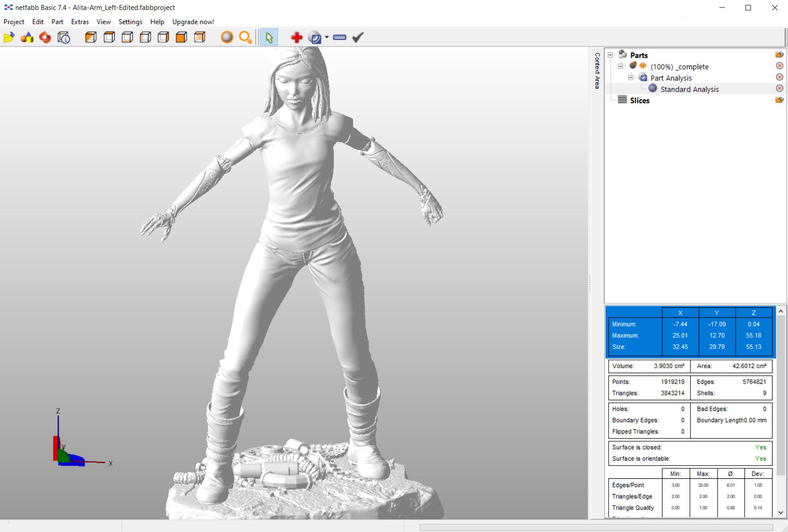Click the part analysis toolbar icon
This screenshot has width=788, height=532.
pos(314,37)
